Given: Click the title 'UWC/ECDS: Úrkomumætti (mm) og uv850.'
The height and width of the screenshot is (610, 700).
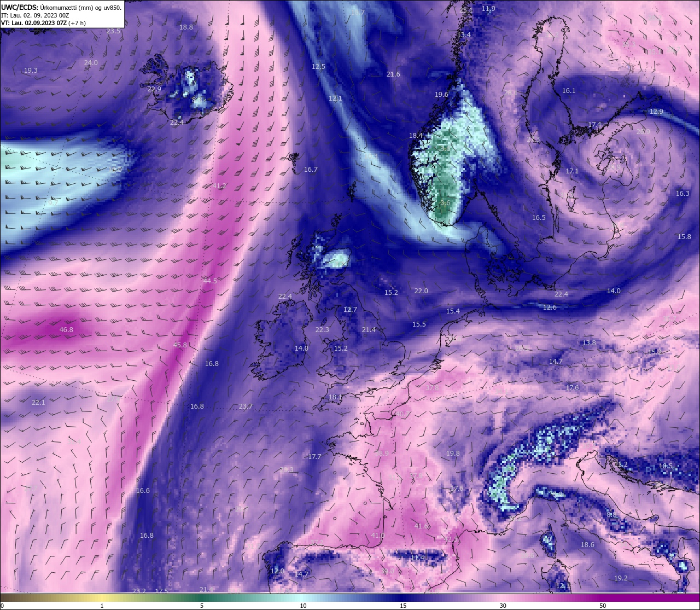Looking at the screenshot, I should [x=61, y=8].
